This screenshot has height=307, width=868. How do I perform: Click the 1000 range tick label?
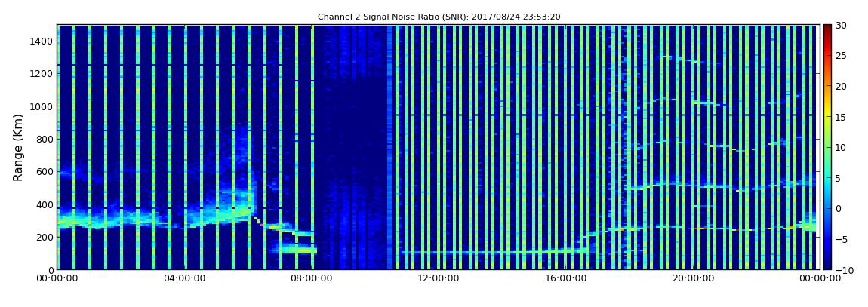(x=42, y=106)
